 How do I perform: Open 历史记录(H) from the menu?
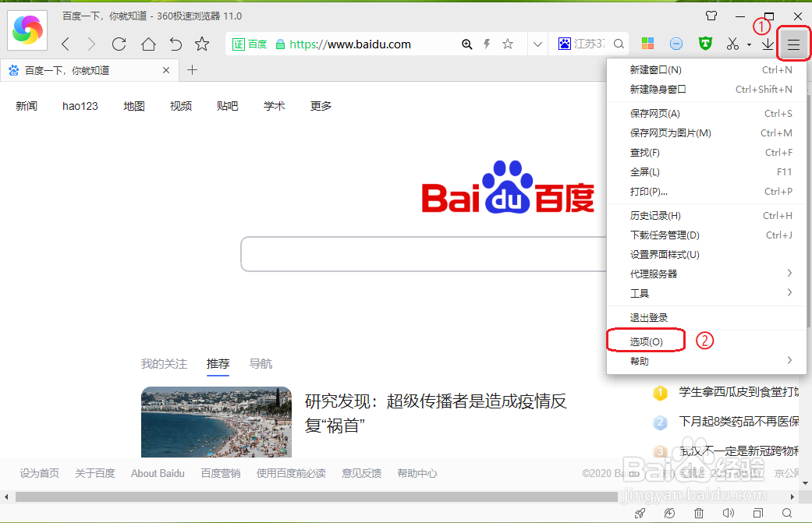click(x=707, y=216)
